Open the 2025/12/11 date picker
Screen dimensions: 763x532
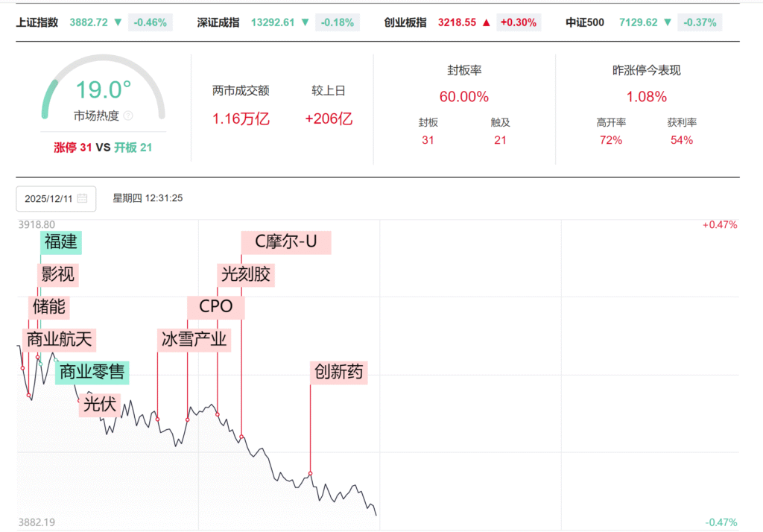coord(48,199)
